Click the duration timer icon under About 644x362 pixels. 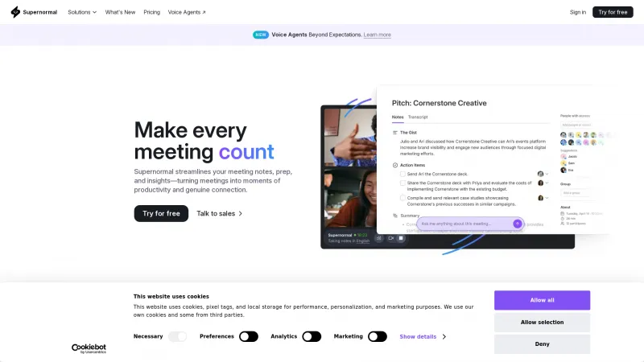(562, 219)
